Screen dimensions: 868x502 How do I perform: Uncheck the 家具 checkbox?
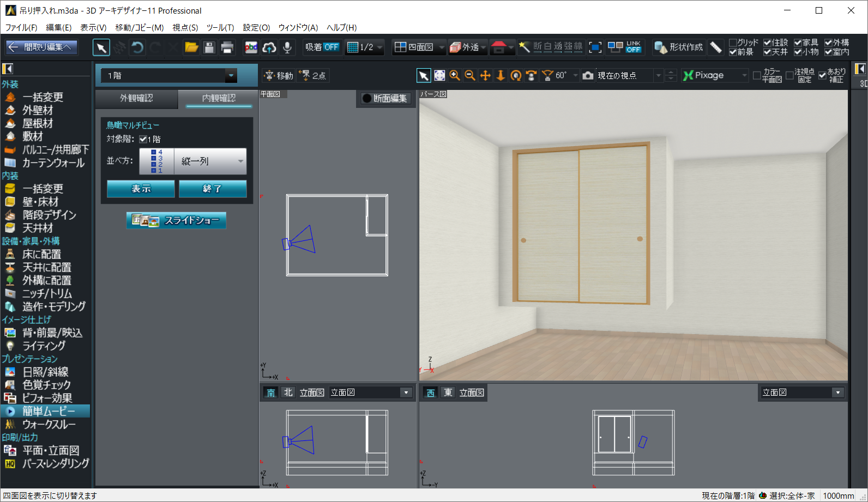(798, 43)
